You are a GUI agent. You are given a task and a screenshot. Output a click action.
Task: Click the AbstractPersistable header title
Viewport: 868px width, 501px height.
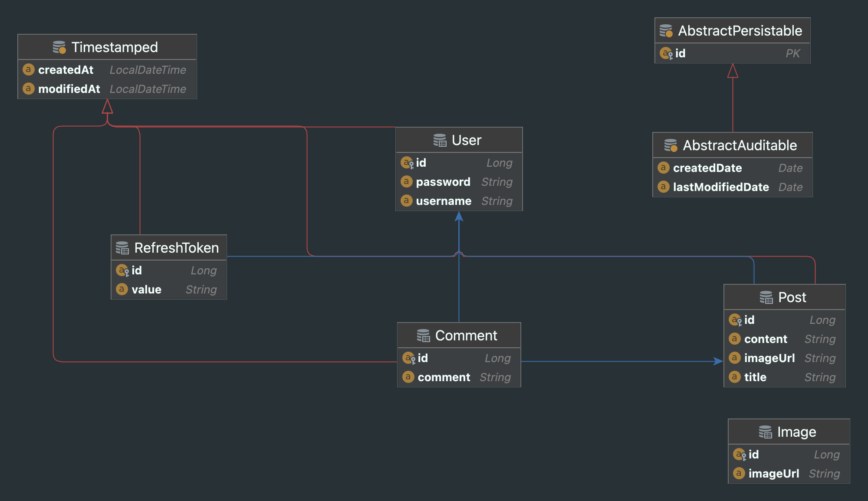pyautogui.click(x=740, y=31)
